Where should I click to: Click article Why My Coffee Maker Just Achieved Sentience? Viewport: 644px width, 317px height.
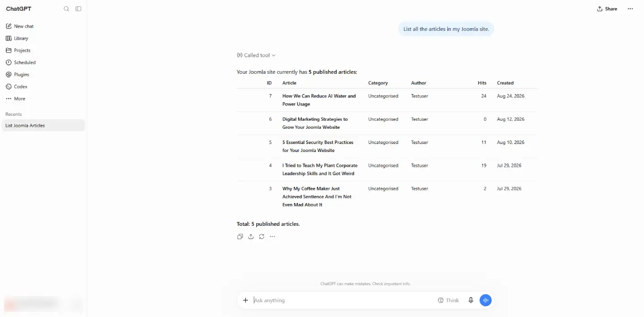[x=317, y=197]
